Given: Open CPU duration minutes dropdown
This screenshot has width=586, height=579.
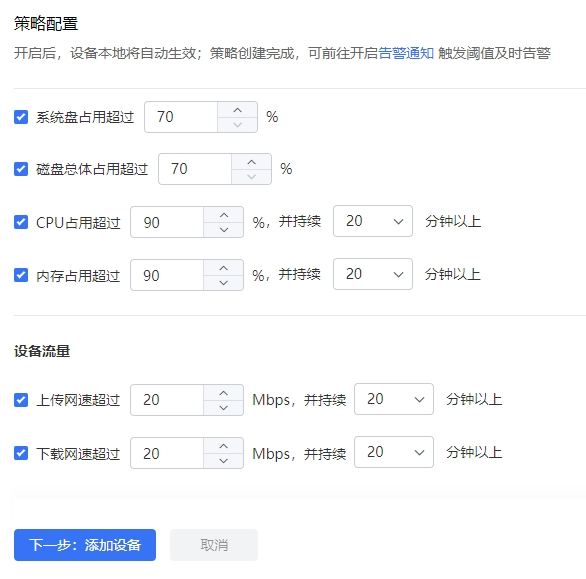Looking at the screenshot, I should coord(373,221).
